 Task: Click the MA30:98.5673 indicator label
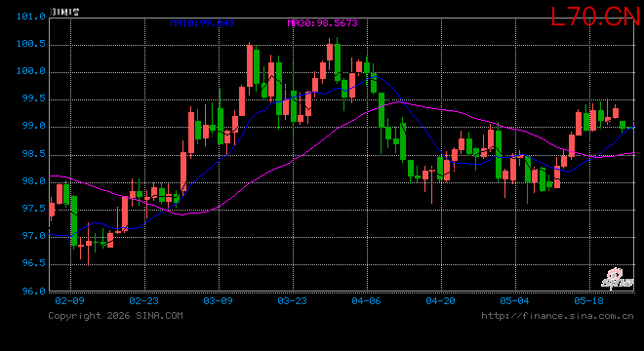pos(322,23)
